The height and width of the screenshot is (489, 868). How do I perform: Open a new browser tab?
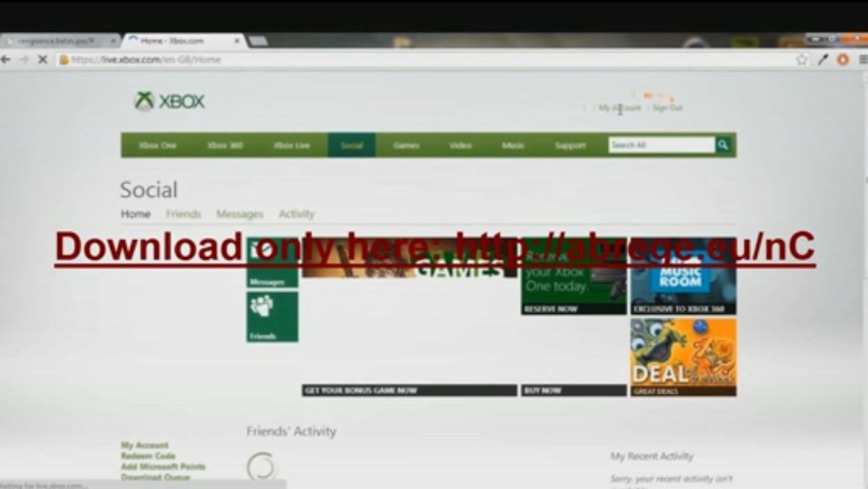coord(257,41)
